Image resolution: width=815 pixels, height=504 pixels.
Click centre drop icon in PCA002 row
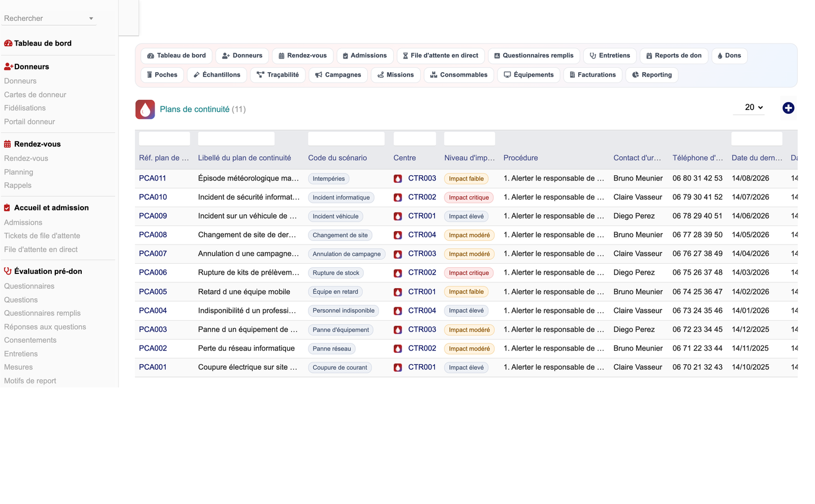coord(398,348)
